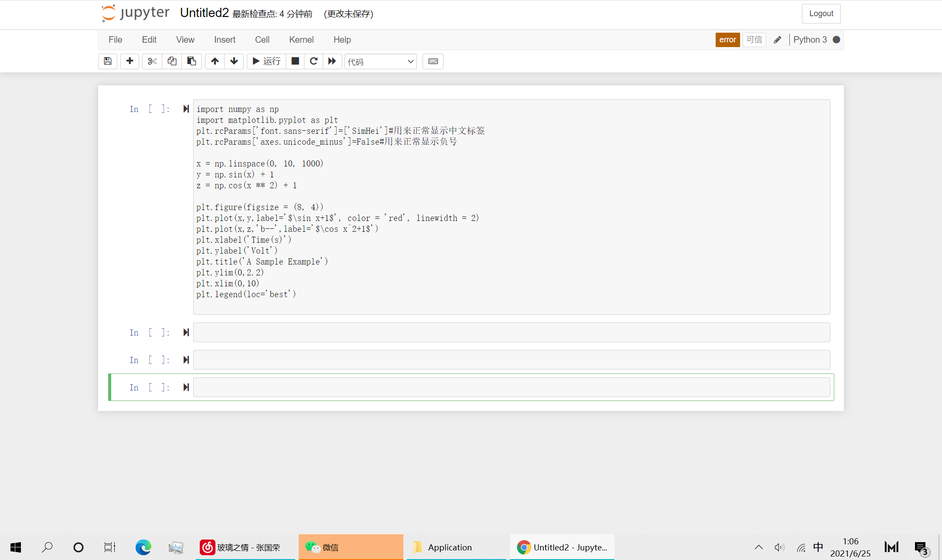Insert cell below with plus icon
The image size is (942, 560).
(130, 61)
